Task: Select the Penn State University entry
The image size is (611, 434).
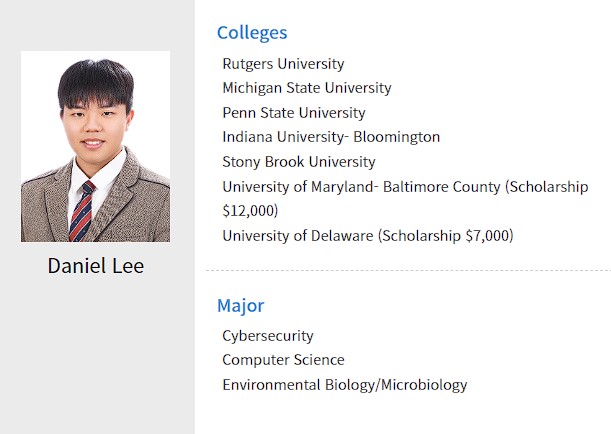Action: tap(294, 113)
